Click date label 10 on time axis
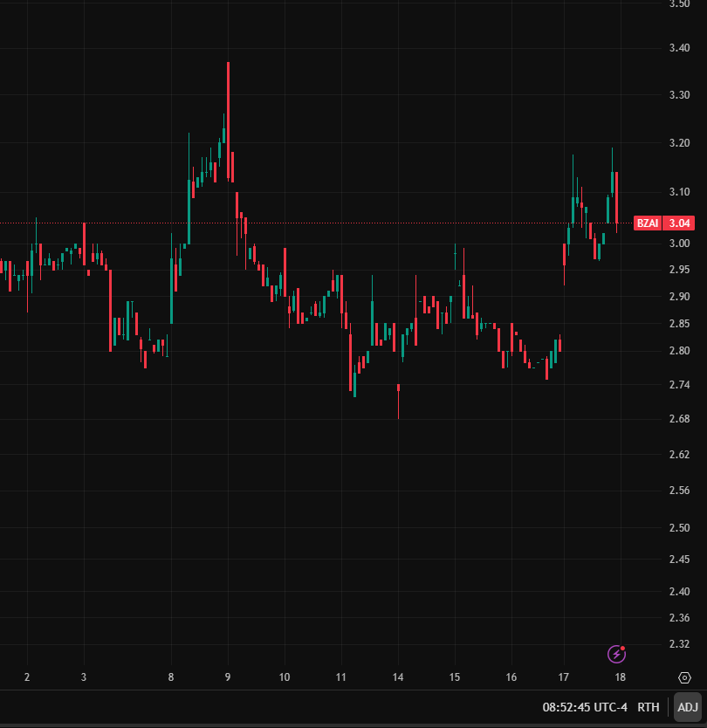 click(x=285, y=677)
